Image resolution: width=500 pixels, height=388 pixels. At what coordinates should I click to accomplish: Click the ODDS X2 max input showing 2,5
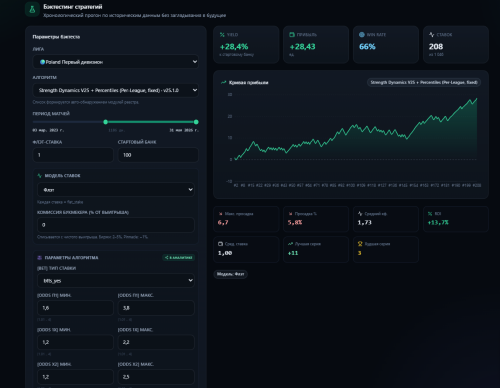tap(156, 377)
